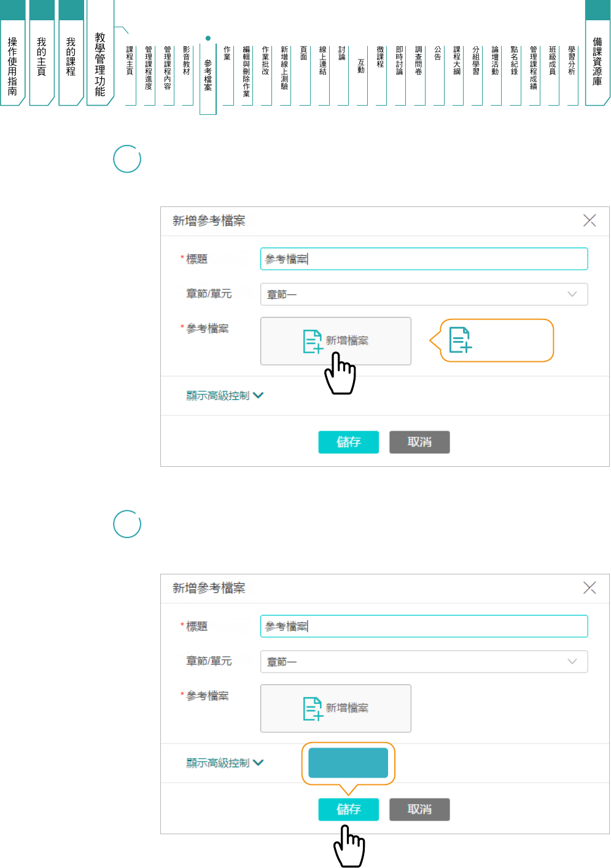Select the 參考檔案 menu item
The height and width of the screenshot is (868, 611).
click(x=208, y=75)
